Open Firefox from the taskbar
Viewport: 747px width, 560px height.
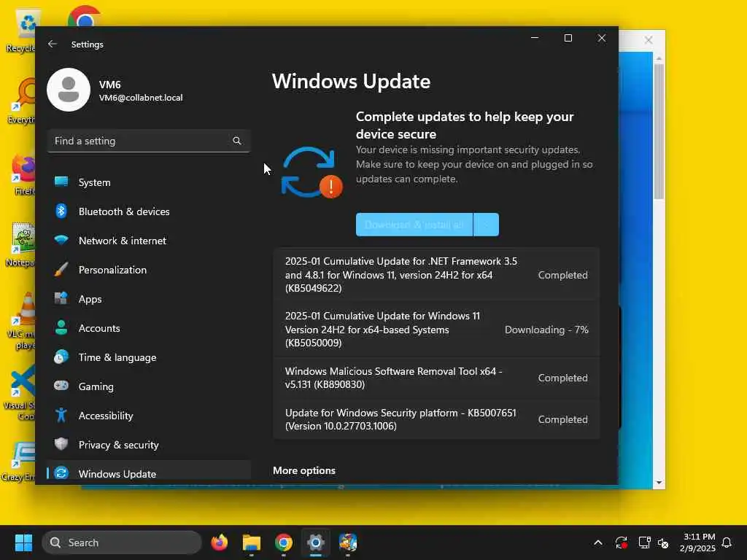point(219,542)
